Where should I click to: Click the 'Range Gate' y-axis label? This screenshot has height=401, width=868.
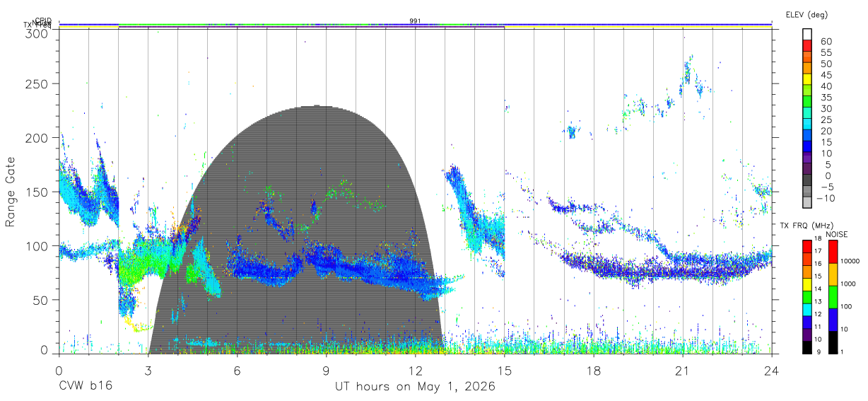pyautogui.click(x=11, y=192)
